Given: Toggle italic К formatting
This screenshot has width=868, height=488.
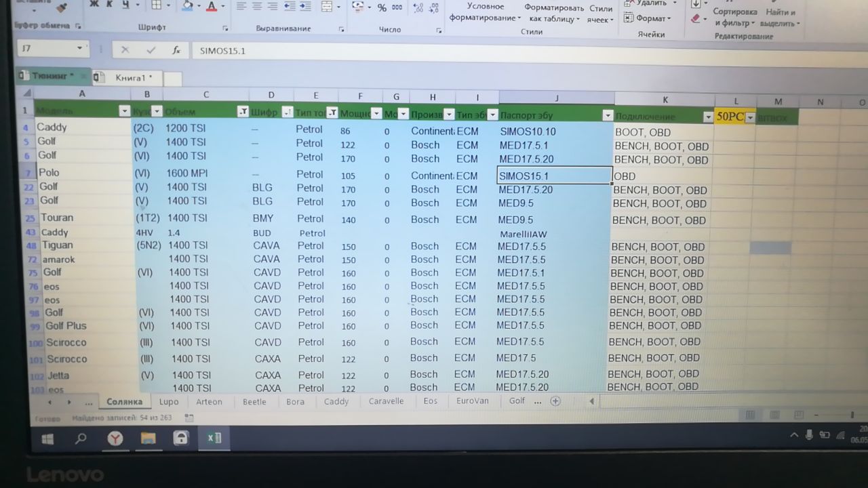Looking at the screenshot, I should click(110, 5).
